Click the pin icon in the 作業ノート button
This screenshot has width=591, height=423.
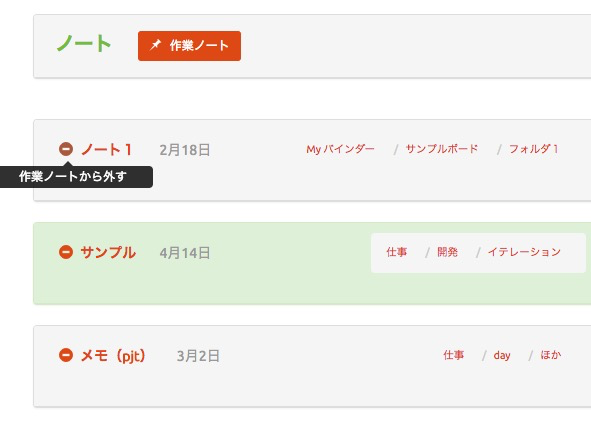tap(155, 45)
